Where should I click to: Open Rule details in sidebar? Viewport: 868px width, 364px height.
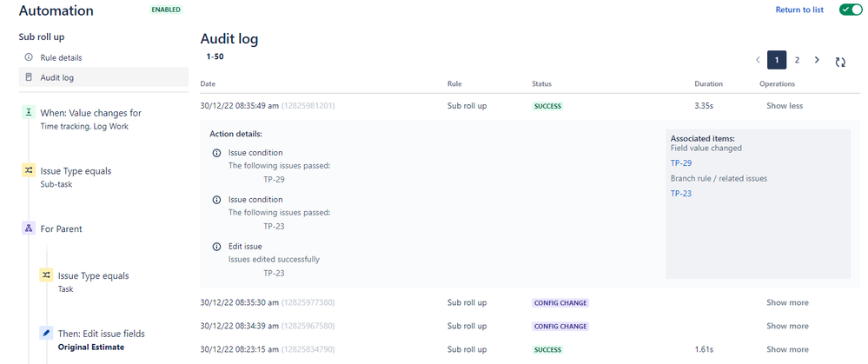[103, 57]
